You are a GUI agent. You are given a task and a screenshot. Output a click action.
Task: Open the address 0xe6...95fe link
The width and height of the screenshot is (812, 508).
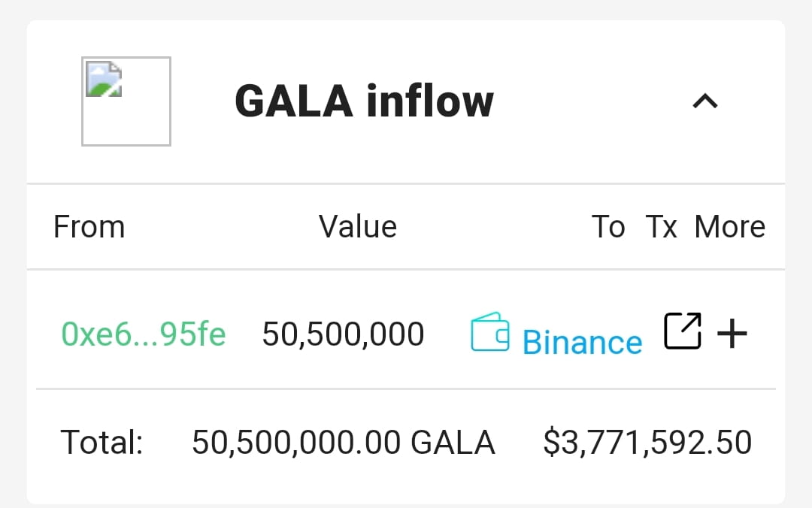click(144, 333)
